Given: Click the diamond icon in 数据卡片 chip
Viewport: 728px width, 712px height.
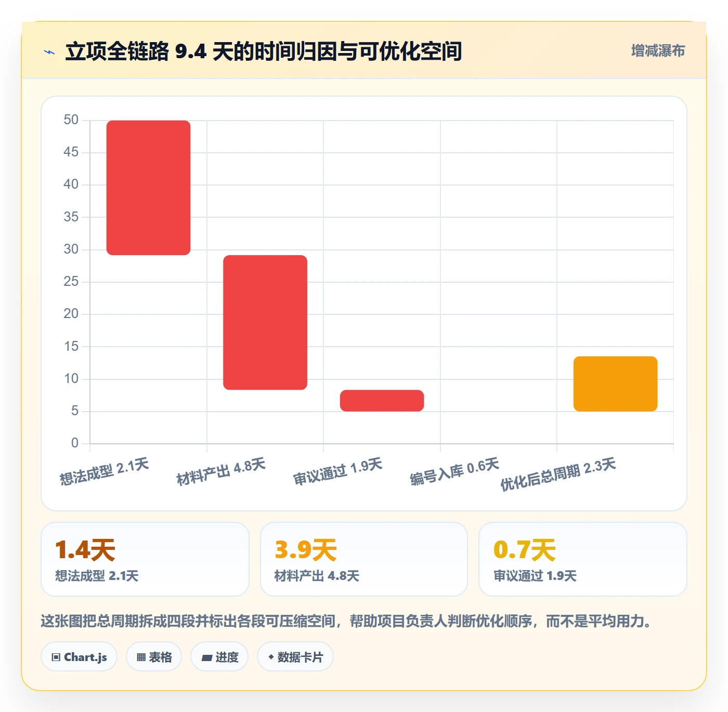Looking at the screenshot, I should coord(271,657).
